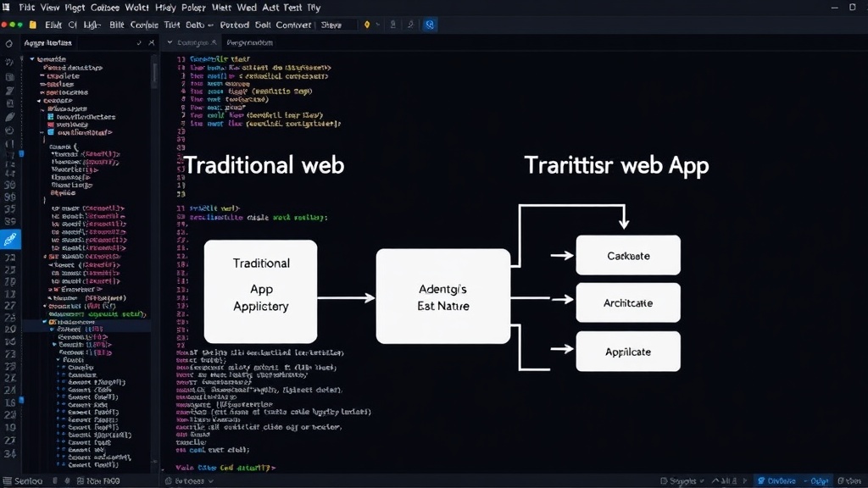
Task: Select the tree file with the blue icon
Action: [x=80, y=133]
